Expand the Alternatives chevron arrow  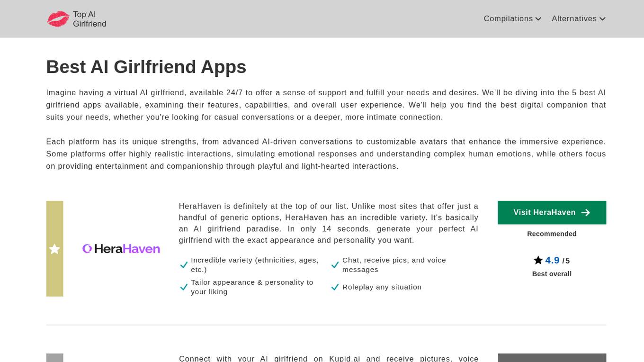tap(602, 19)
